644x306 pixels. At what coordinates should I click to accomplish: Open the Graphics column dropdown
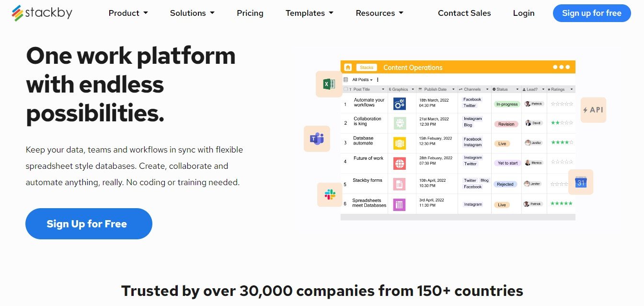413,89
